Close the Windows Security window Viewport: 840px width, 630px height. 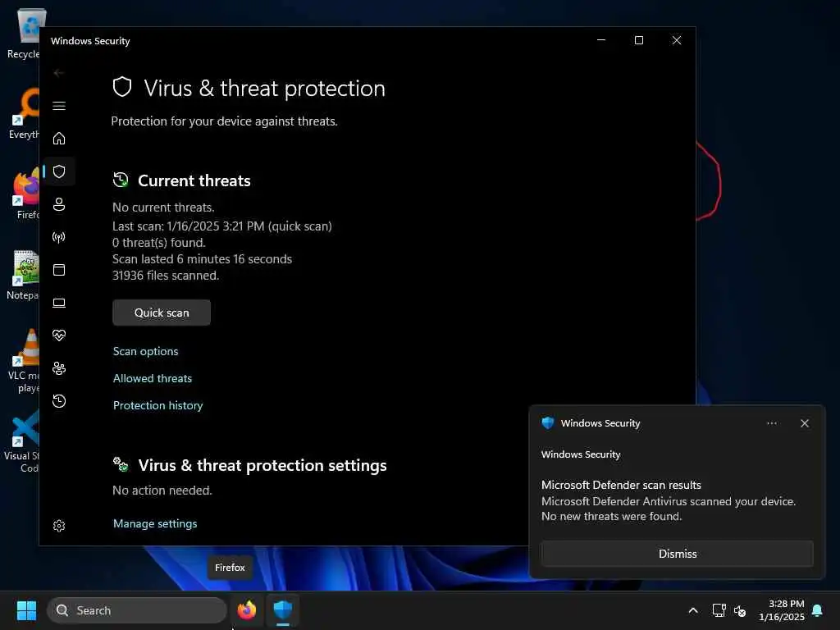[x=677, y=40]
